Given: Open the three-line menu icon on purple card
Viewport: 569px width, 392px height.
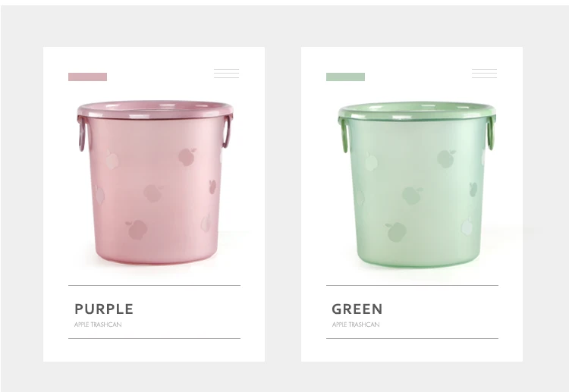Looking at the screenshot, I should [x=226, y=74].
